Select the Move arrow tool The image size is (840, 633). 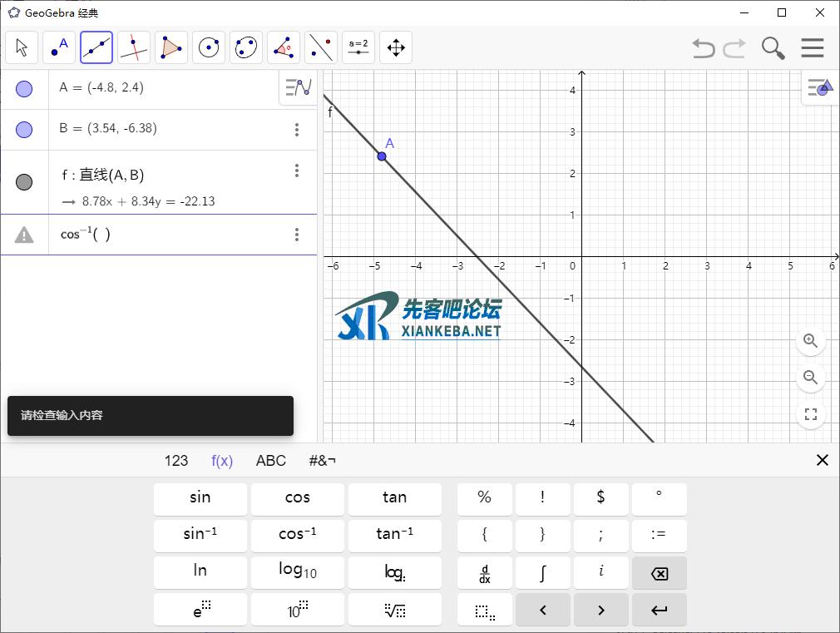(x=22, y=48)
